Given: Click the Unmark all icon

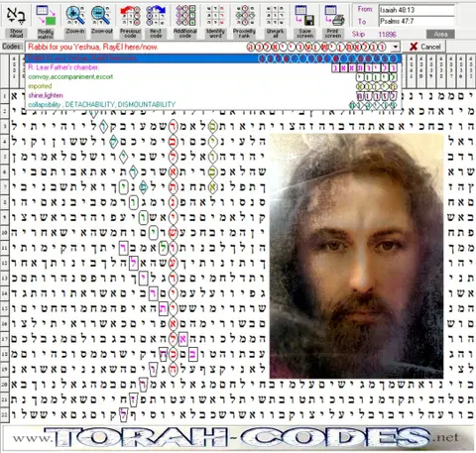Looking at the screenshot, I should [x=275, y=21].
